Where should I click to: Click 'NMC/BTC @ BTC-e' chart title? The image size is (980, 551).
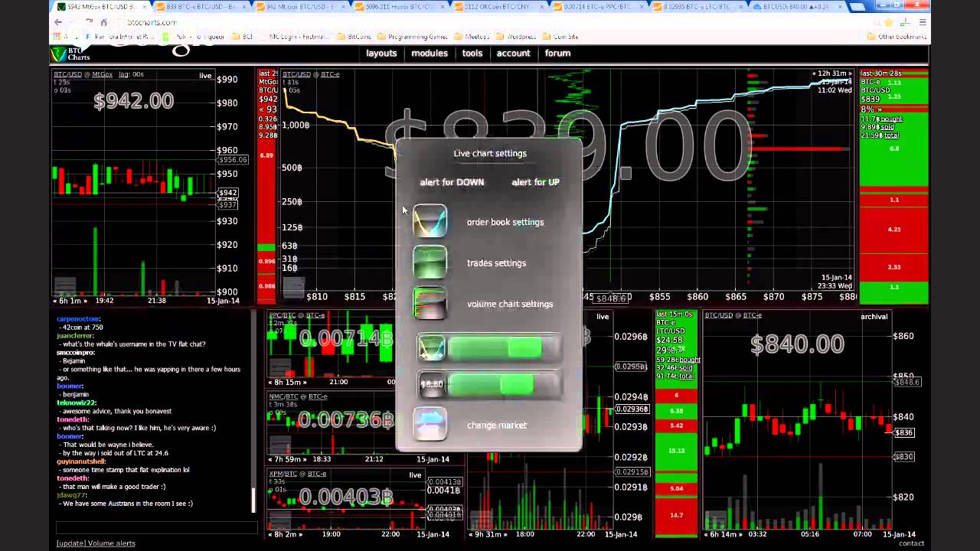click(298, 396)
